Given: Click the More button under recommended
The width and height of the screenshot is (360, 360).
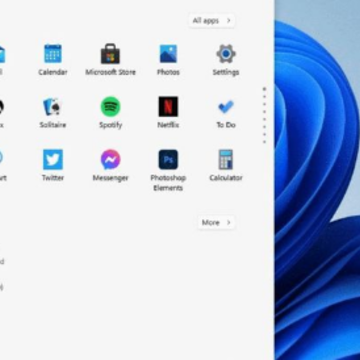Looking at the screenshot, I should (x=216, y=222).
